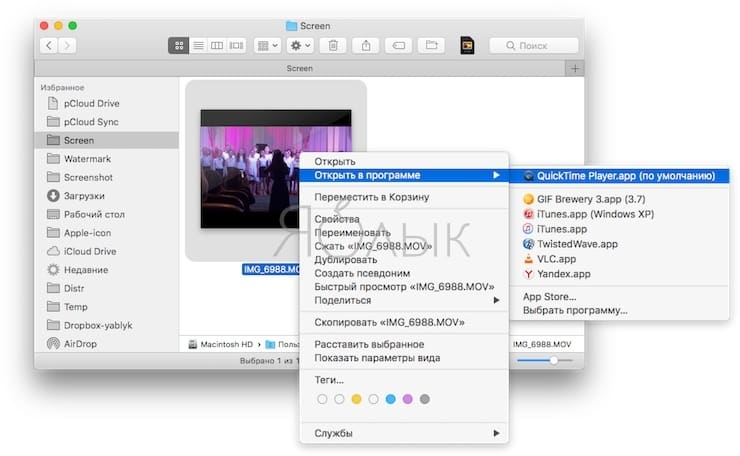Image resolution: width=740 pixels, height=456 pixels.
Task: Switch Finder to column view
Action: point(217,45)
